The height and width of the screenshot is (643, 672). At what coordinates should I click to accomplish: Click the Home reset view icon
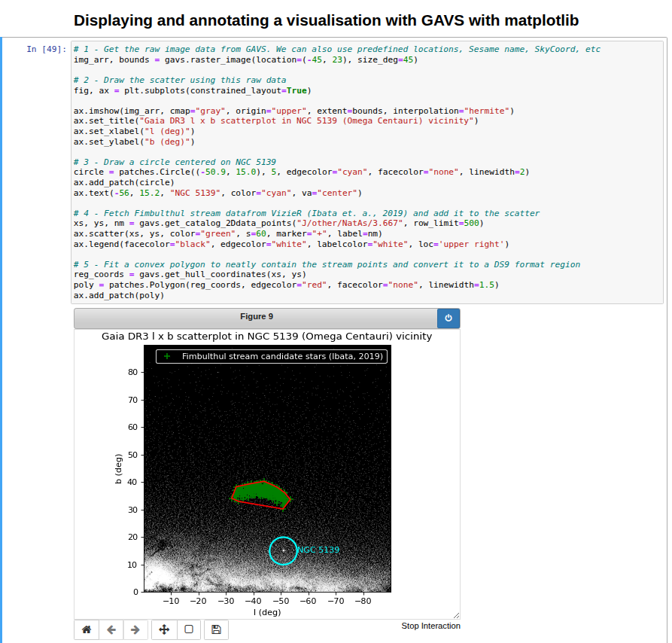87,629
